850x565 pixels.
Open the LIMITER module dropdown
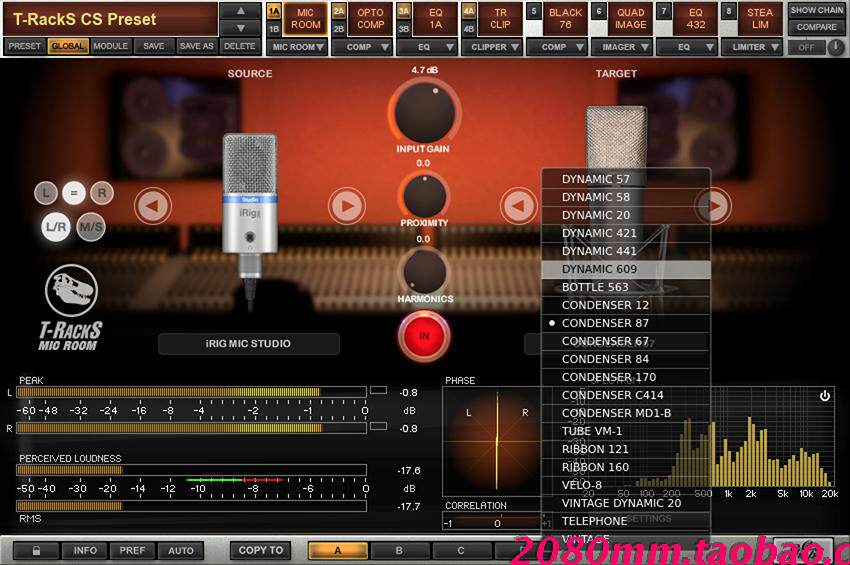pyautogui.click(x=752, y=47)
